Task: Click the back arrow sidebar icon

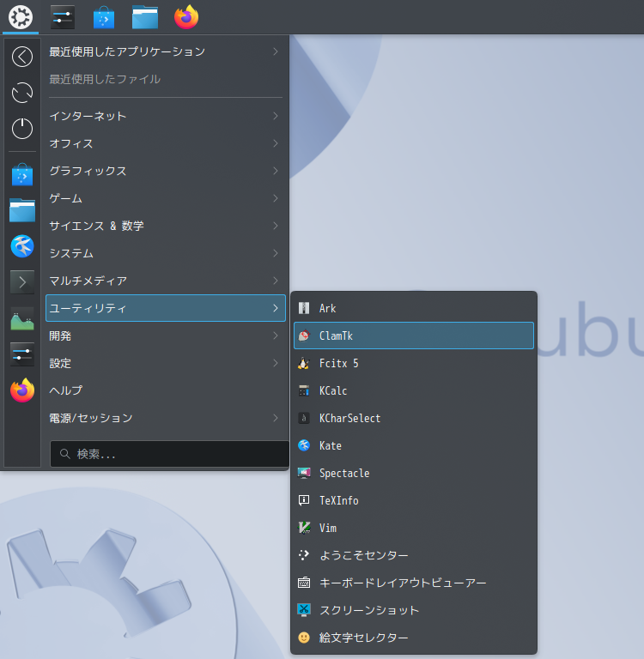Action: (22, 57)
